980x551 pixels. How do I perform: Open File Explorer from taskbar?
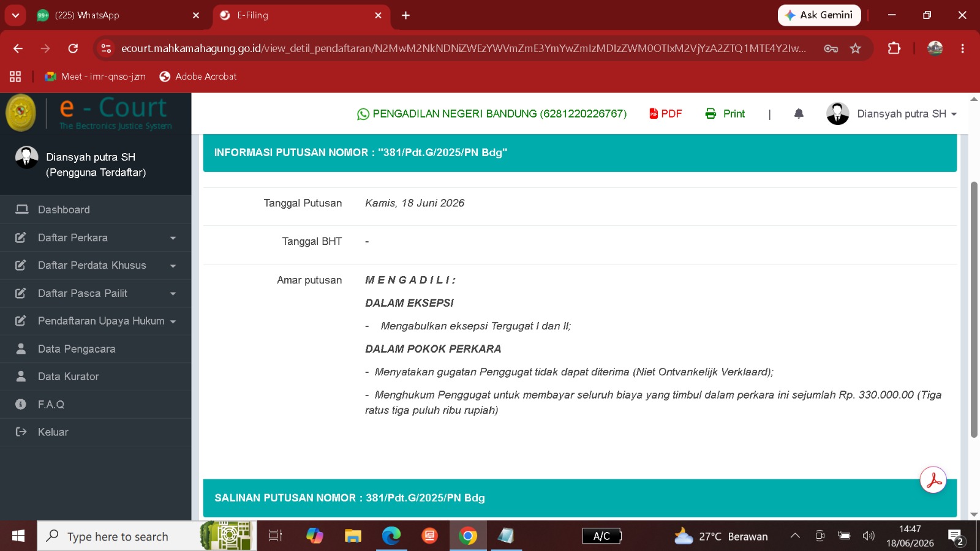pos(353,536)
